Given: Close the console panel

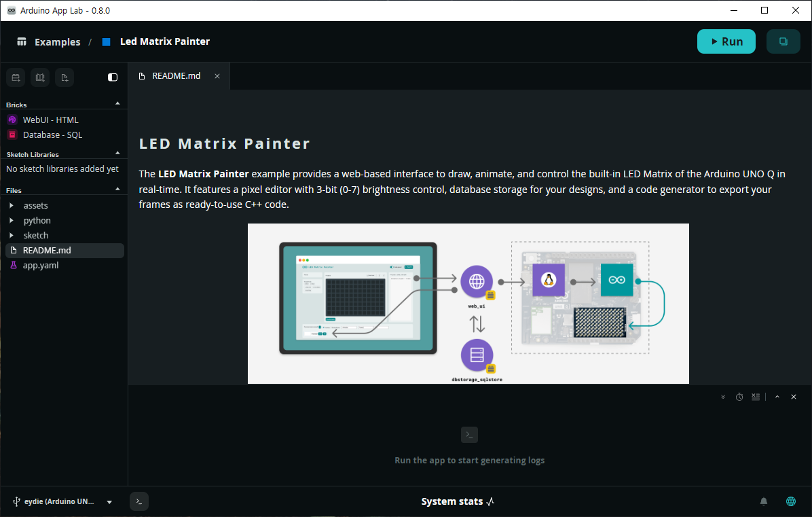Looking at the screenshot, I should point(794,397).
